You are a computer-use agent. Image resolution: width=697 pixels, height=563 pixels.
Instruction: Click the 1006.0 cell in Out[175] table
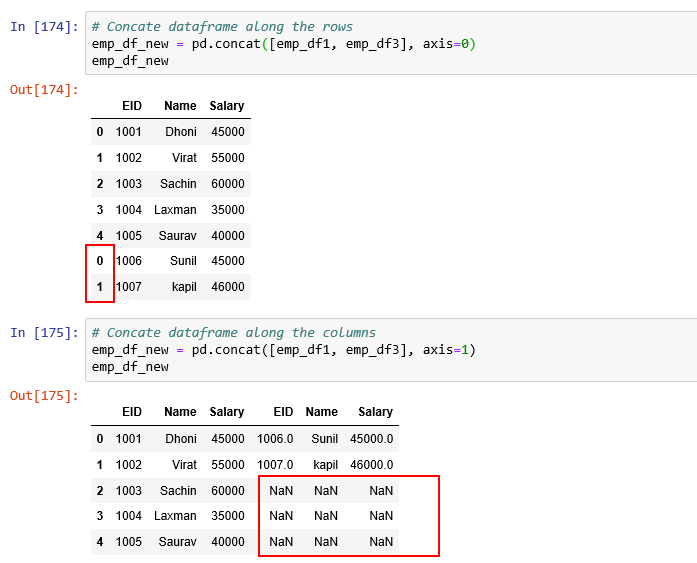click(275, 438)
